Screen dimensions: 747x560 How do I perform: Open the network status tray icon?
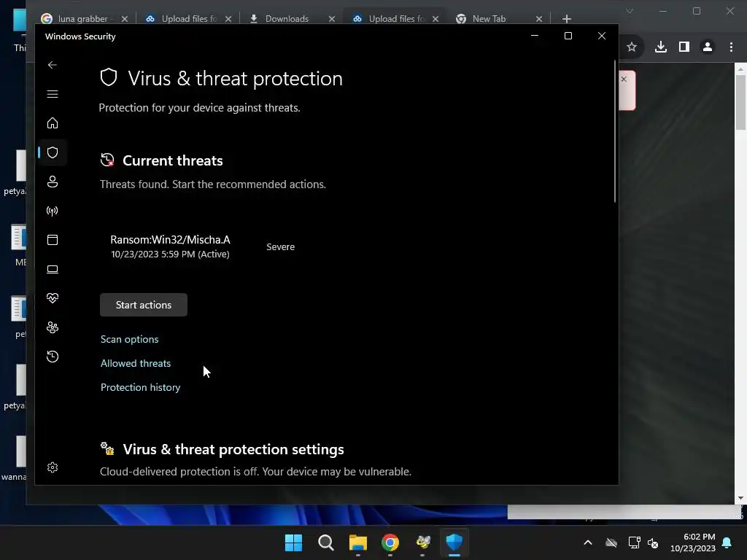[x=634, y=542]
